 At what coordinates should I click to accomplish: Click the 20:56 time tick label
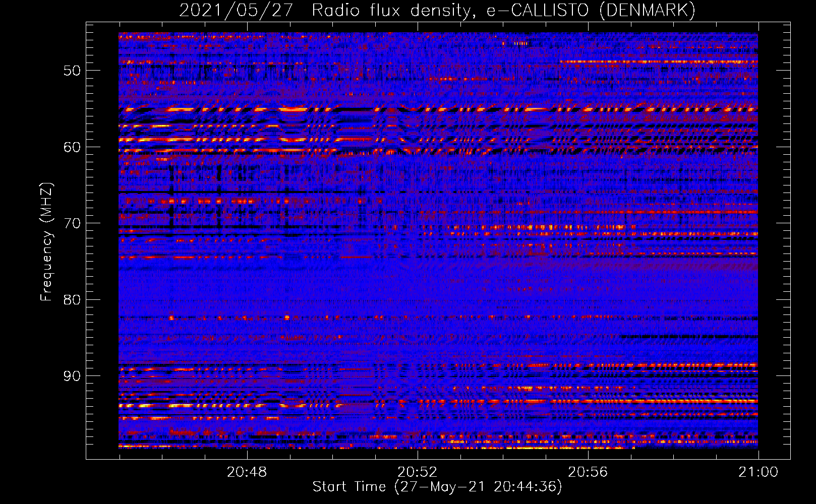pos(588,472)
